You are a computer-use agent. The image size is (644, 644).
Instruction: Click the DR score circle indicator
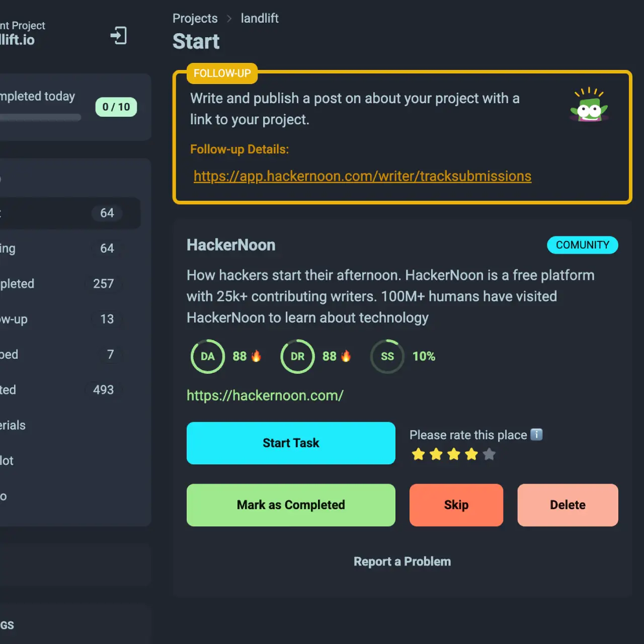[297, 356]
